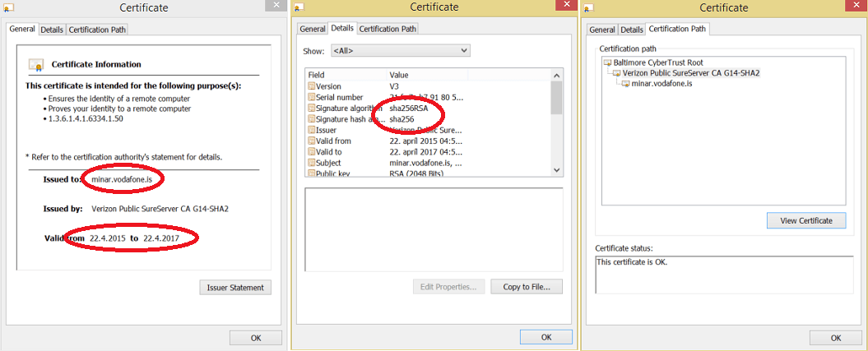Select General tab in left Certificate window
868x351 pixels.
23,29
